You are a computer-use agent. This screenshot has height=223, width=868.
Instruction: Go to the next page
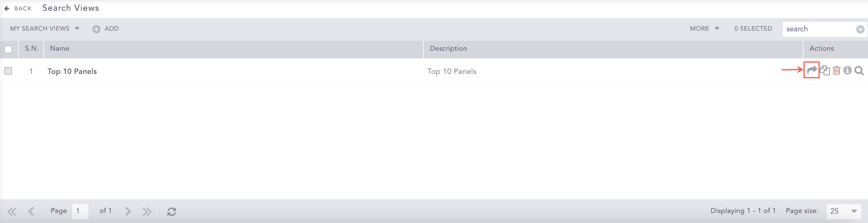point(128,211)
